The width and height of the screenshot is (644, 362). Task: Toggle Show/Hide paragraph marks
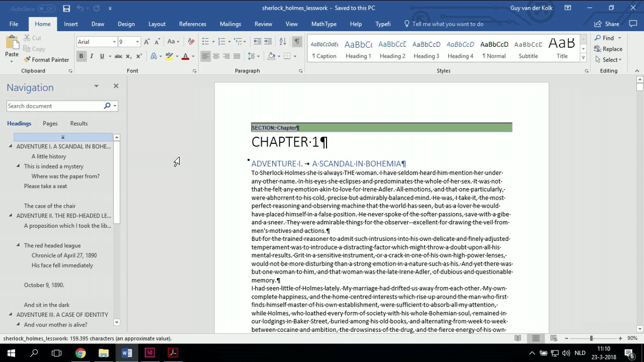[x=297, y=42]
